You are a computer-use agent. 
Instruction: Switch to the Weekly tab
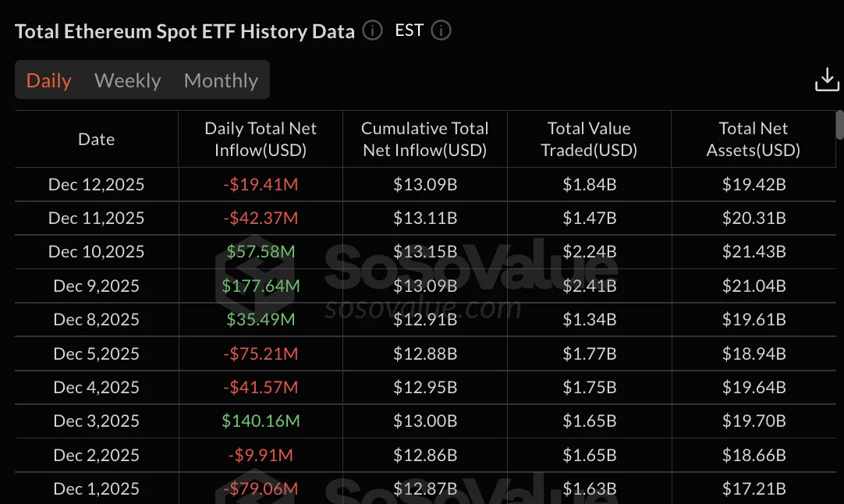point(127,80)
